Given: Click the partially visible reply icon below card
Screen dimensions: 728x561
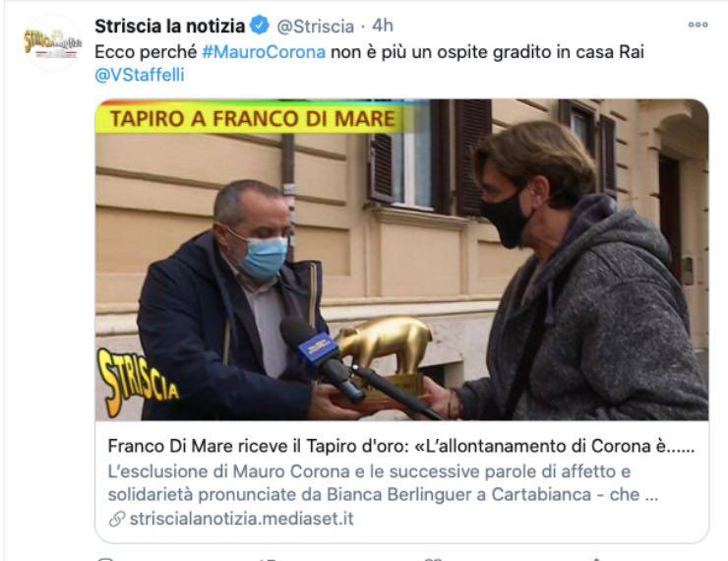Looking at the screenshot, I should [x=105, y=559].
